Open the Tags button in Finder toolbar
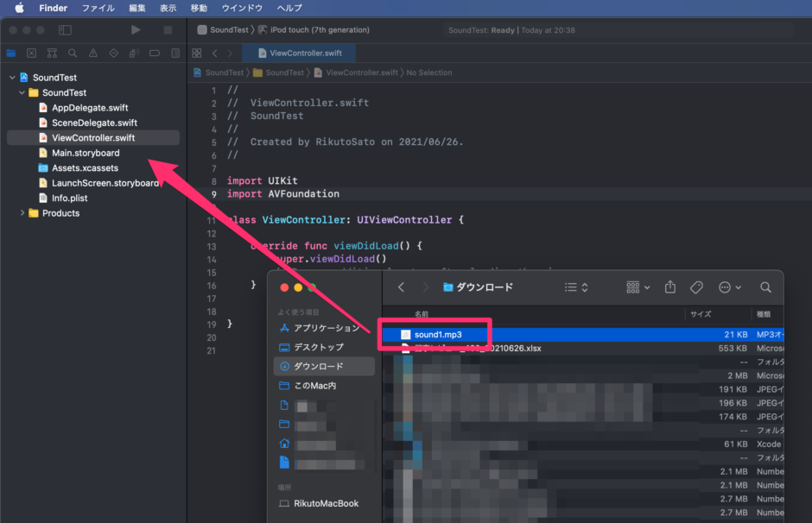This screenshot has width=812, height=523. (697, 287)
